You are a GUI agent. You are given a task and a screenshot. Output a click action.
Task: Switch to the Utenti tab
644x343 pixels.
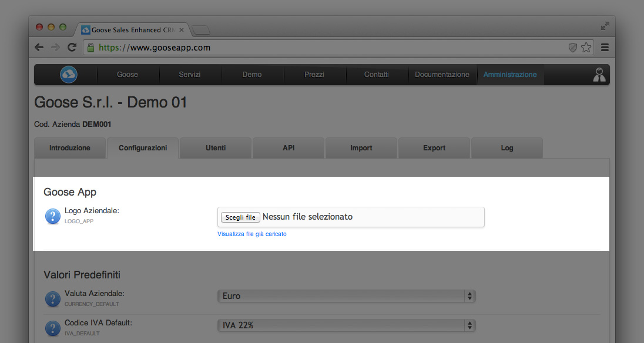pos(216,147)
